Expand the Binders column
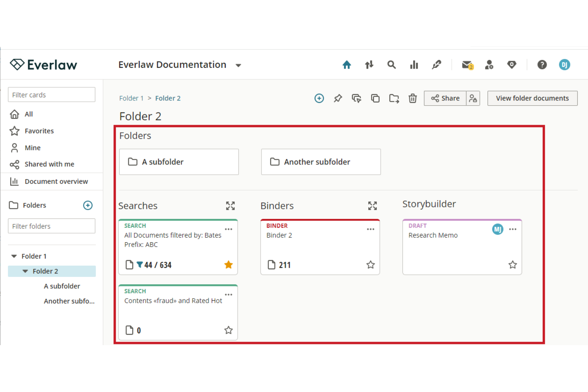Screen dimensions: 588x392 [x=372, y=206]
